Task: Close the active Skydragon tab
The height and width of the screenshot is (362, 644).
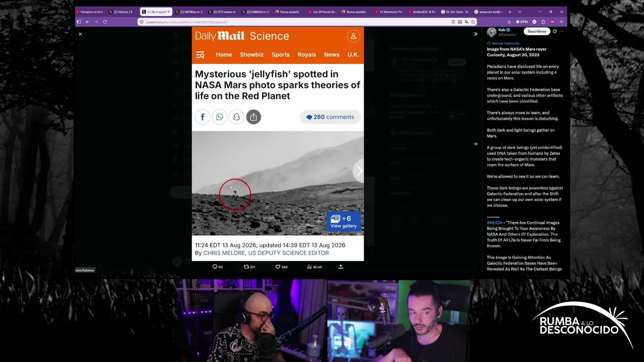Action: pyautogui.click(x=169, y=12)
